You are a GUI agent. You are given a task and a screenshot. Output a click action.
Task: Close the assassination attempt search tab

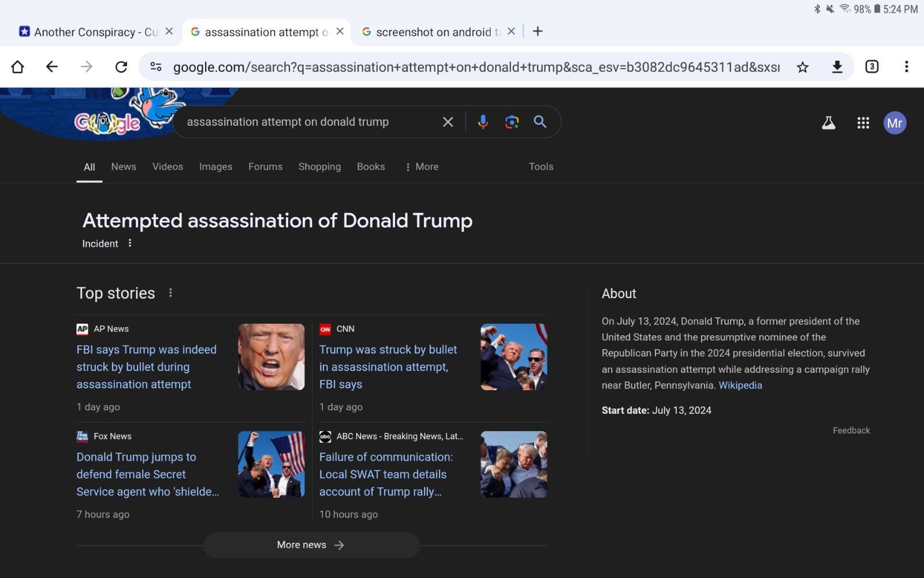pos(340,31)
